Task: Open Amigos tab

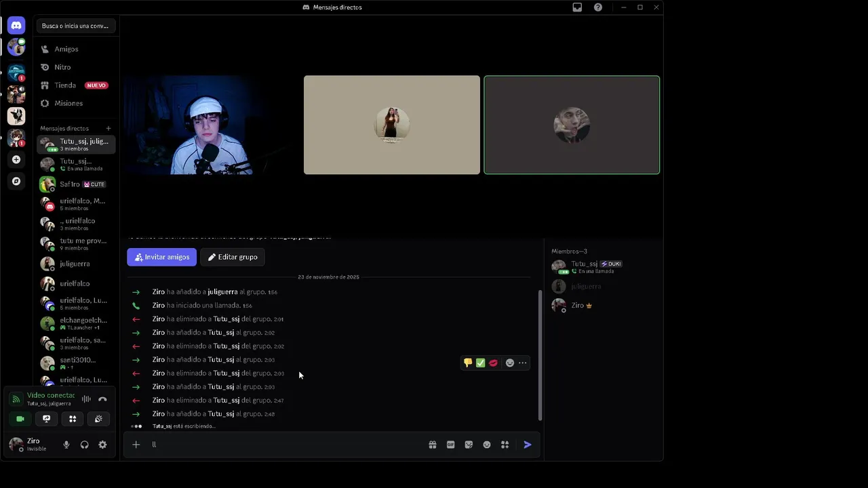Action: [x=76, y=49]
